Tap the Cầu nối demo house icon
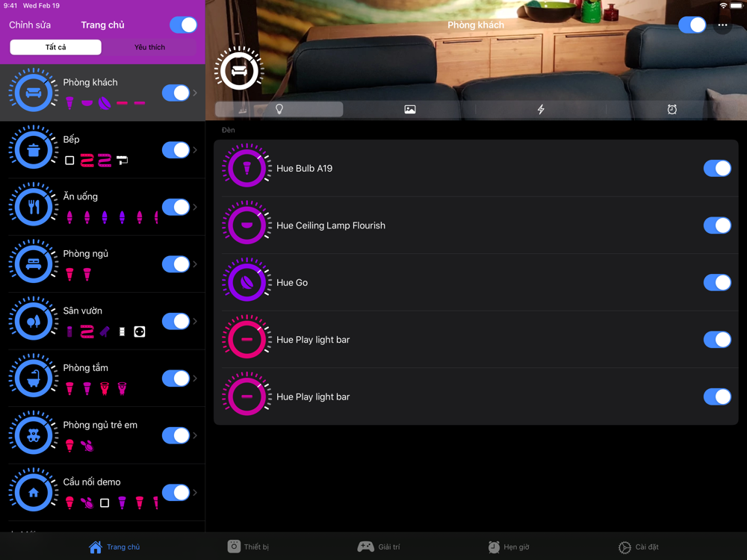 pyautogui.click(x=34, y=492)
